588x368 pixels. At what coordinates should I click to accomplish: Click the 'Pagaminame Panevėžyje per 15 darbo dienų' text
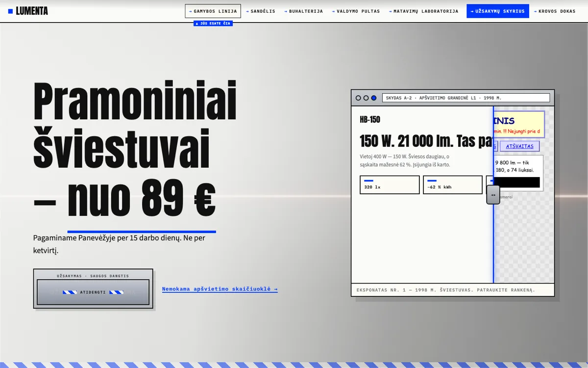[x=119, y=244]
